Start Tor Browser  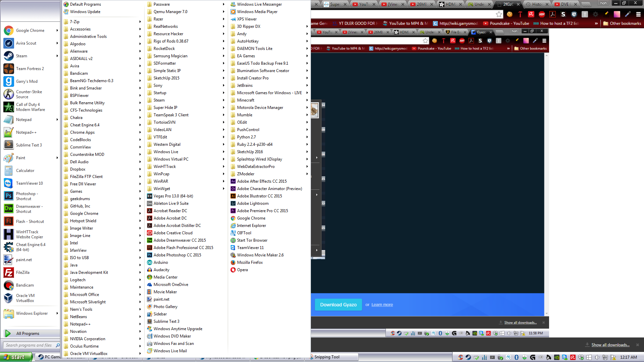point(252,240)
